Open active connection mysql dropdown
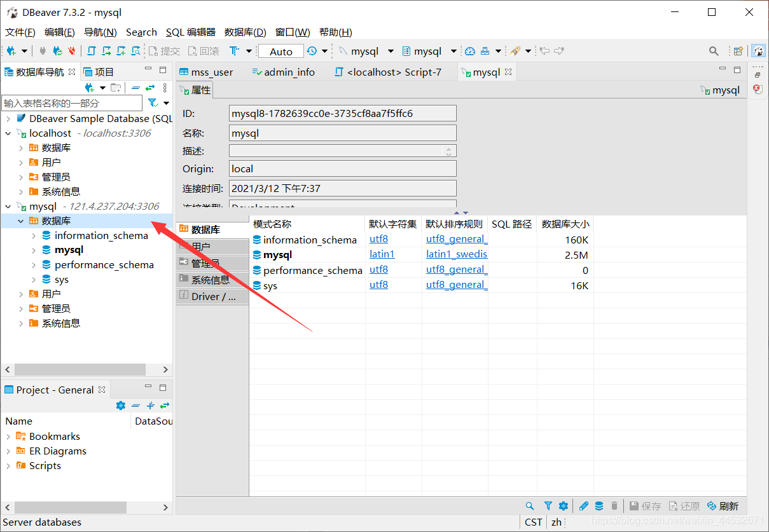 pos(391,51)
